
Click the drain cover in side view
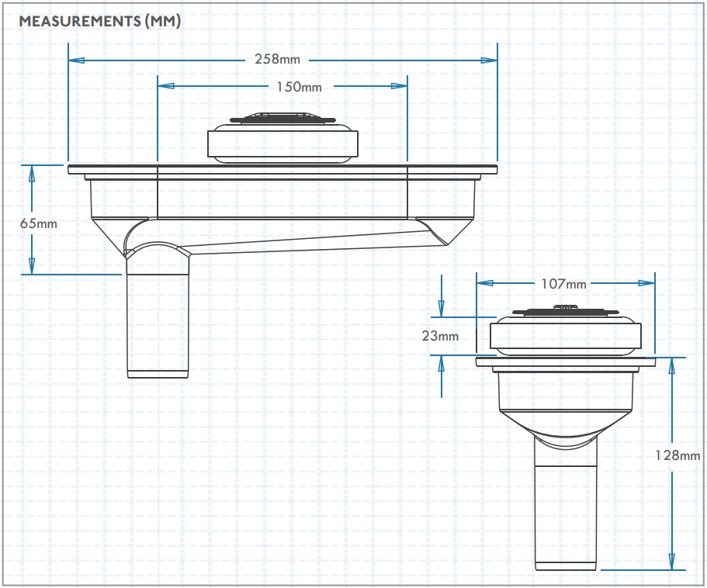tap(282, 137)
